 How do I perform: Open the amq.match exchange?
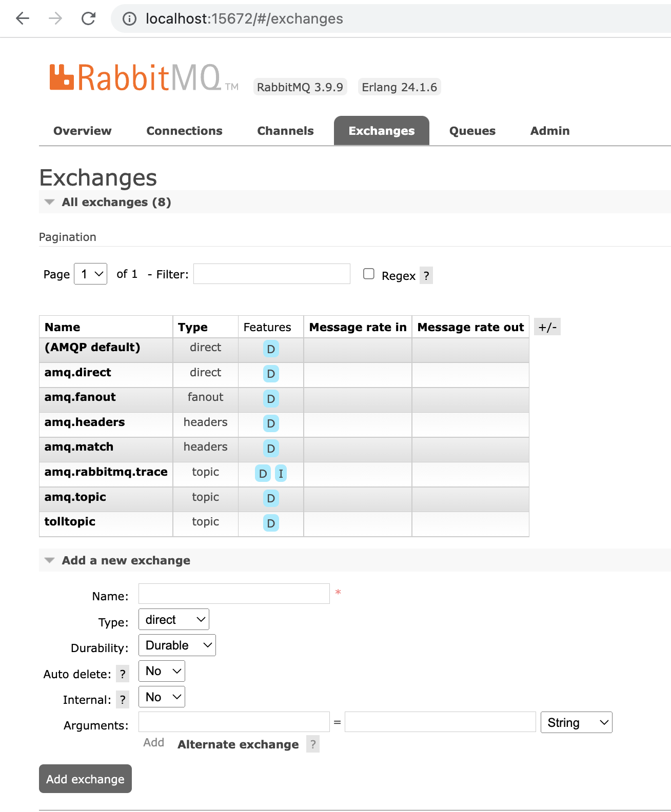click(x=79, y=446)
